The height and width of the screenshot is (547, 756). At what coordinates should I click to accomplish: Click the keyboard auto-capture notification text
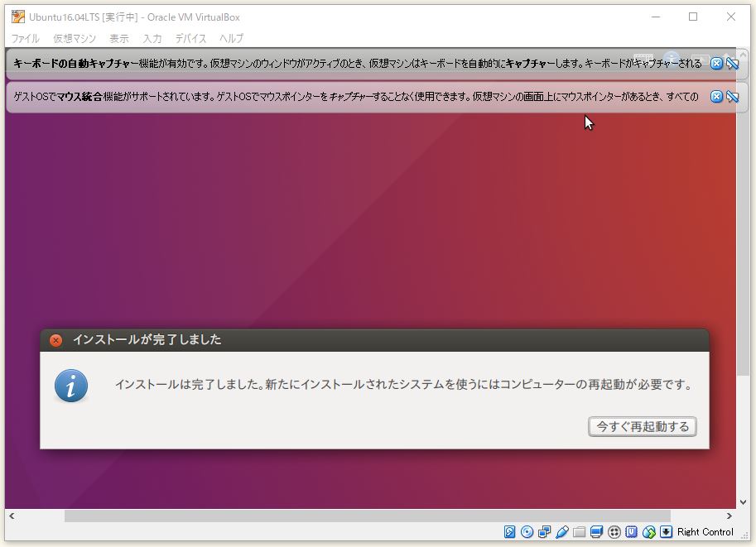[x=357, y=63]
